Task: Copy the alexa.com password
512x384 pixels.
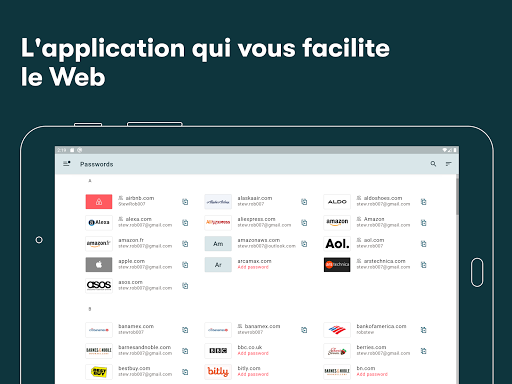Action: tap(185, 223)
